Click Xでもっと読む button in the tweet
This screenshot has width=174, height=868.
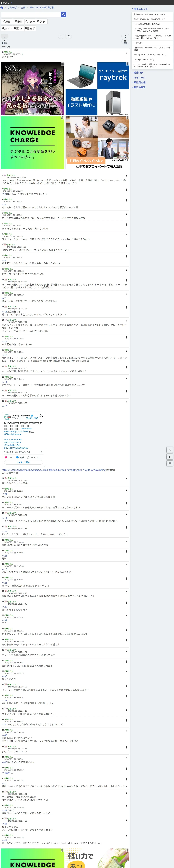click(x=24, y=462)
